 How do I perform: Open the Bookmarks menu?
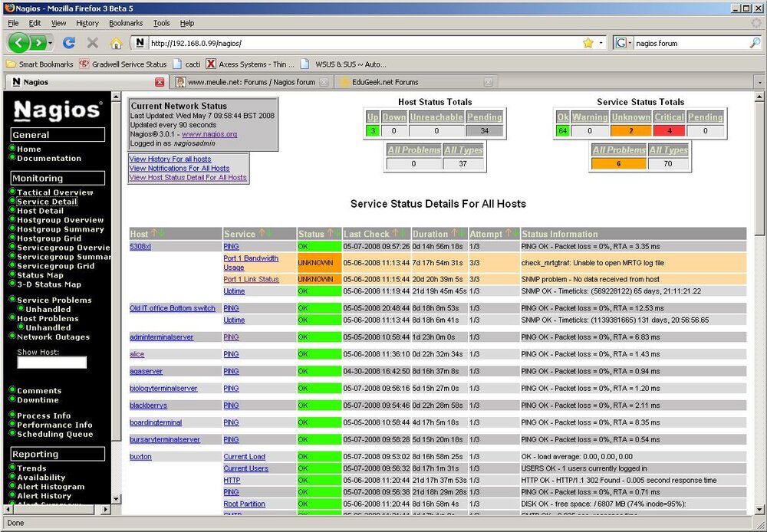pos(126,23)
